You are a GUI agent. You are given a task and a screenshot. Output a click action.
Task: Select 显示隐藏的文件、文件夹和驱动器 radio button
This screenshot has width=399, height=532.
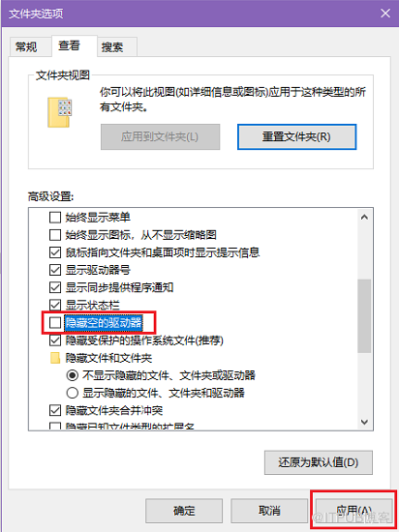pyautogui.click(x=72, y=393)
